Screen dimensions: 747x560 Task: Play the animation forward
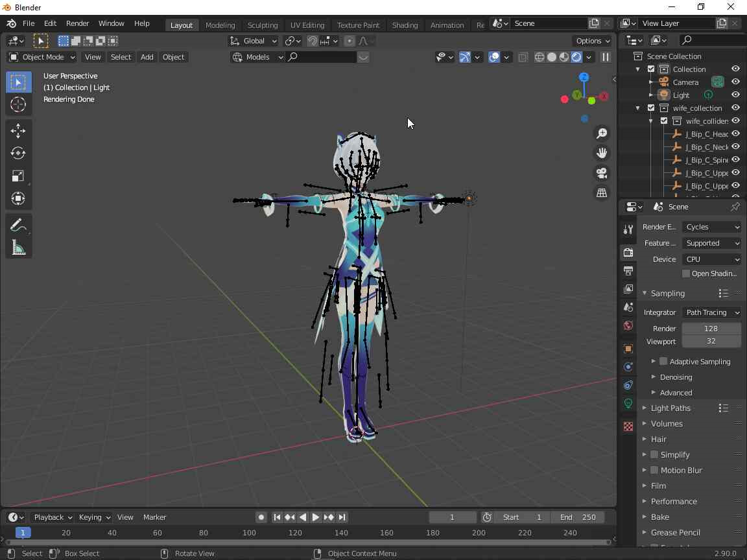(315, 517)
